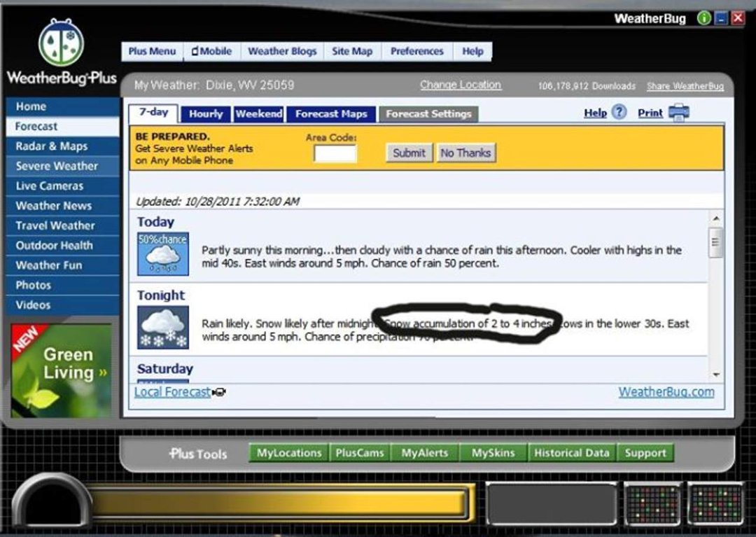Select the 7-day forecast tab

click(153, 113)
